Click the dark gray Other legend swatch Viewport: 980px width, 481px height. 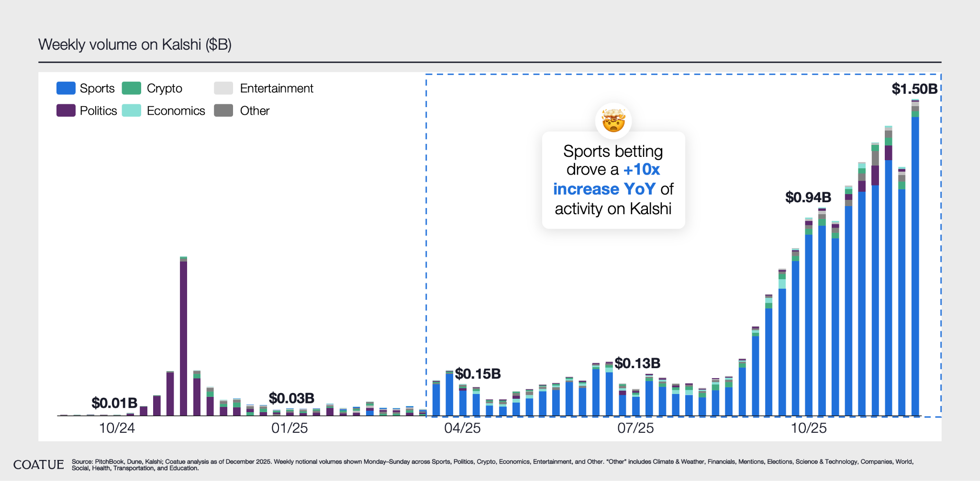pyautogui.click(x=223, y=110)
